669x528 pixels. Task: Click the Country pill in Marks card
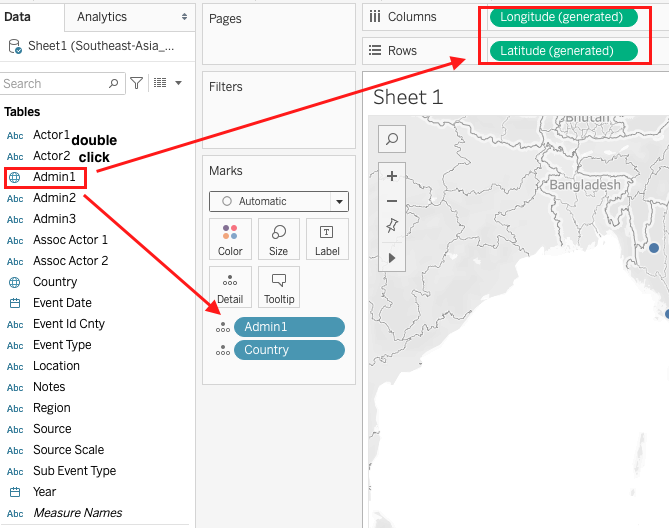coord(288,350)
